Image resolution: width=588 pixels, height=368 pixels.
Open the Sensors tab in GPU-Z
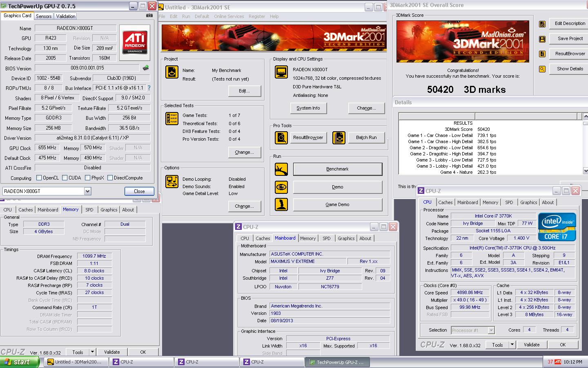click(x=44, y=16)
